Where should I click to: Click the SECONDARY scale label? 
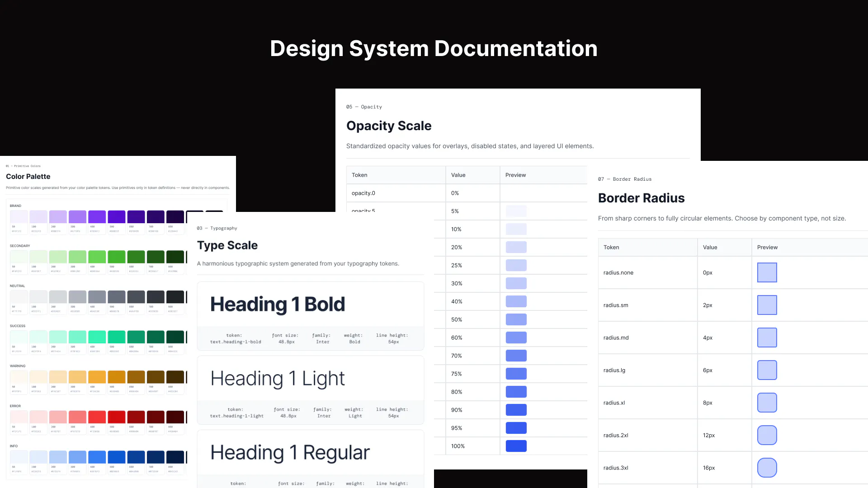coord(20,246)
